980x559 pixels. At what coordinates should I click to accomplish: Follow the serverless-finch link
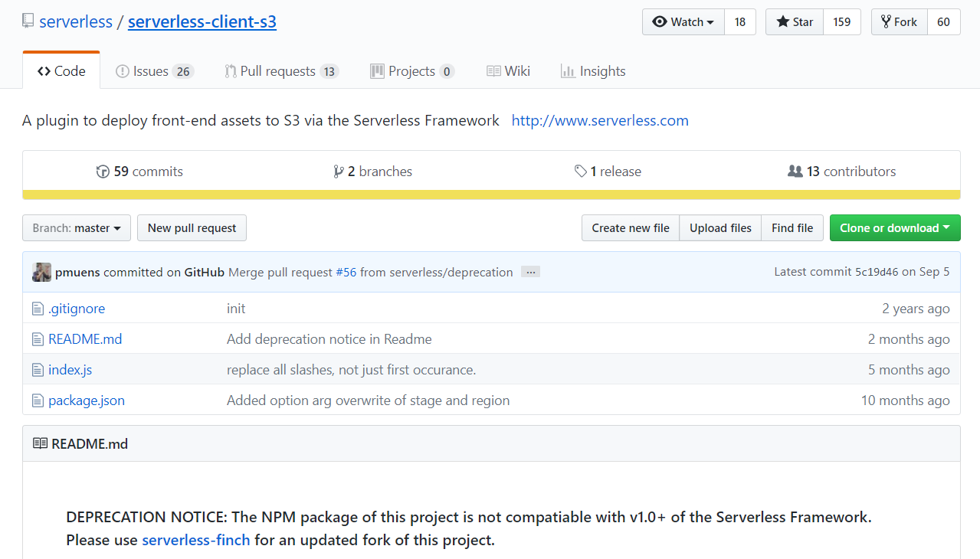pos(196,540)
